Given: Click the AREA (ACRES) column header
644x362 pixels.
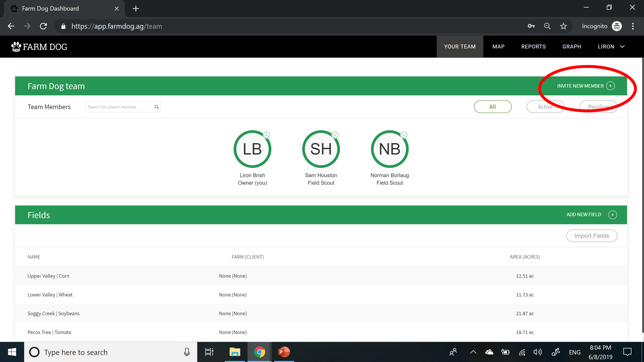Looking at the screenshot, I should (x=525, y=257).
